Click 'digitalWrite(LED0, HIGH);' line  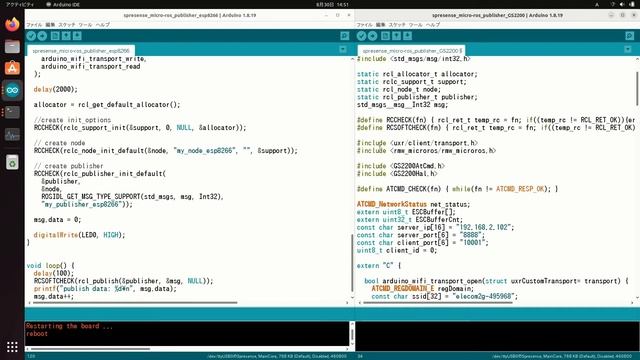coord(79,235)
